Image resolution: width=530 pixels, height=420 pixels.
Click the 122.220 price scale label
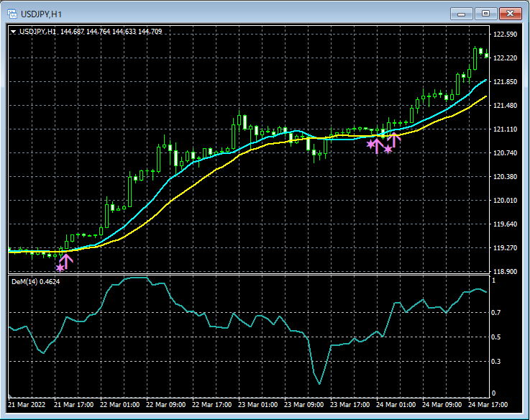click(506, 58)
